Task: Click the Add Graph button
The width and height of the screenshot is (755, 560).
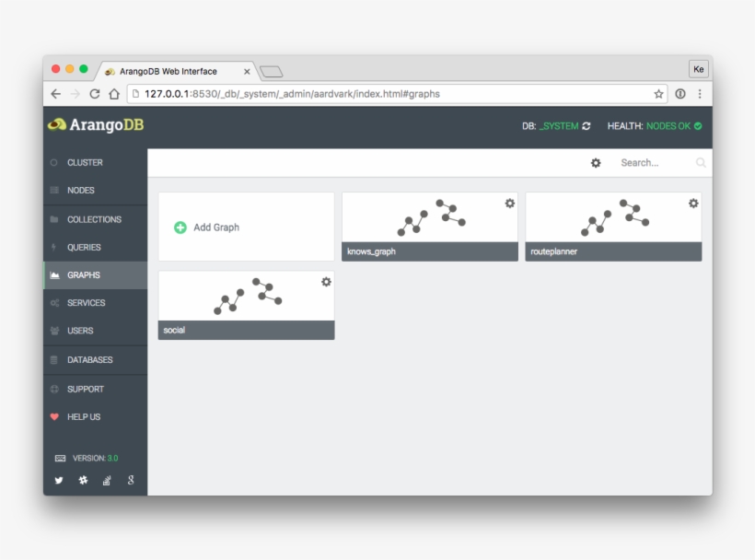Action: click(x=246, y=227)
